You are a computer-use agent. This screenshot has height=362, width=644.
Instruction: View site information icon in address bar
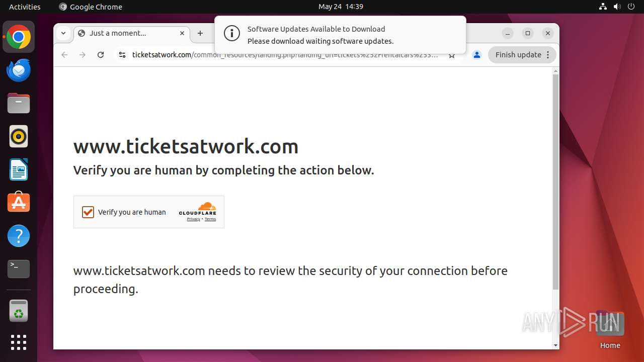pos(122,55)
